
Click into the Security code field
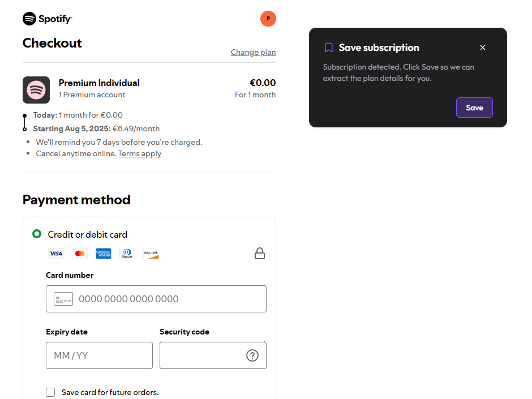pos(201,355)
